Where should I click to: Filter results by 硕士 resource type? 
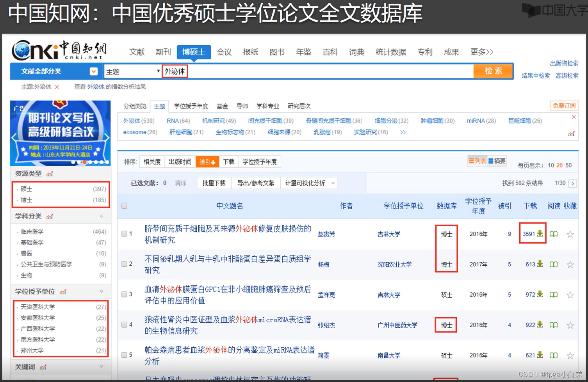click(x=27, y=189)
